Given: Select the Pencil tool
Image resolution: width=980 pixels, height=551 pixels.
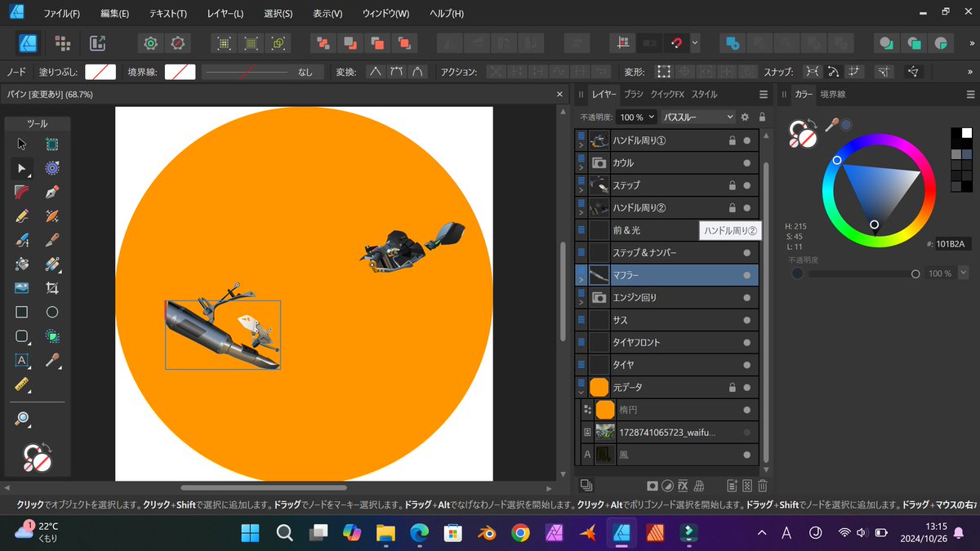Looking at the screenshot, I should coord(22,216).
